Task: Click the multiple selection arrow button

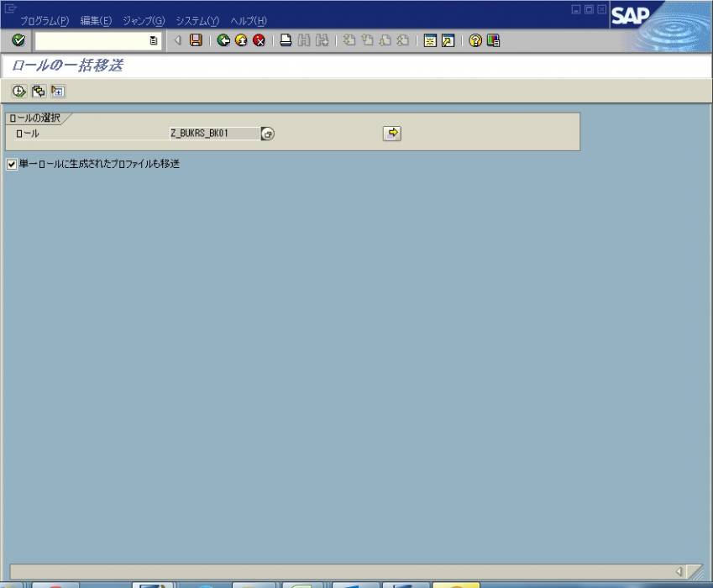Action: 391,133
